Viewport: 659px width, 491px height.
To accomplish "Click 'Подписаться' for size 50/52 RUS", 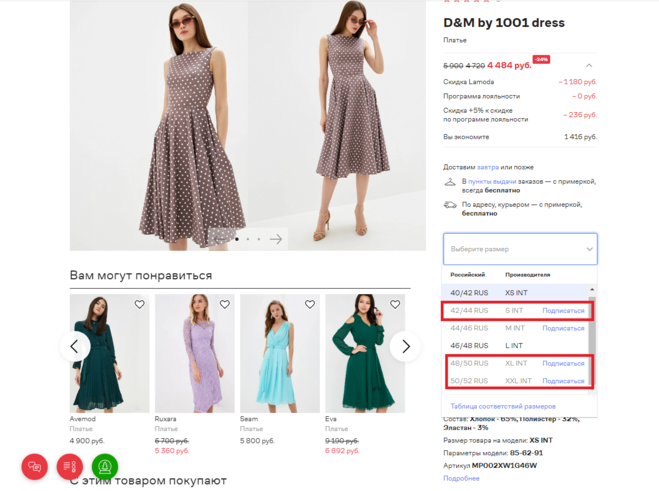I will (563, 381).
